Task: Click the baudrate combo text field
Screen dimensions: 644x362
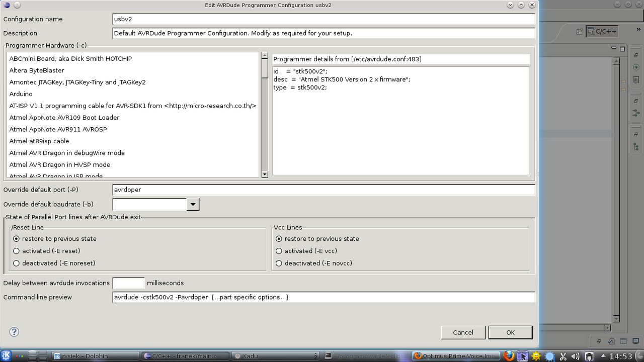Action: [x=149, y=204]
